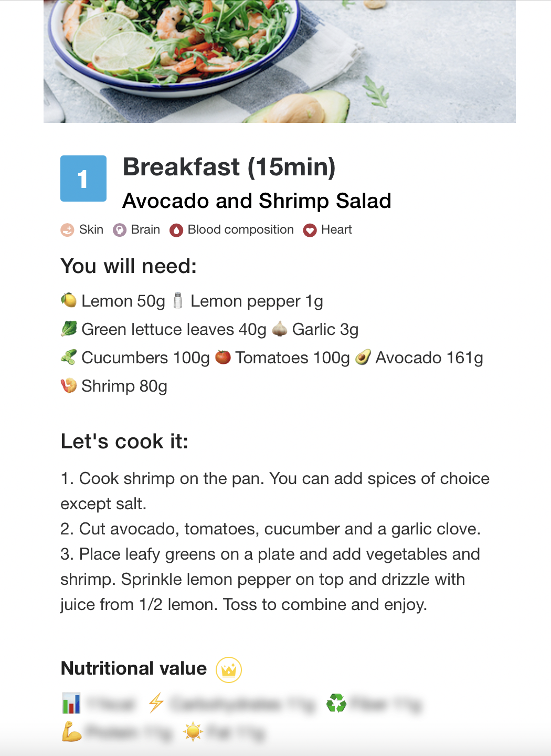The height and width of the screenshot is (756, 551).
Task: Click the blue number 1 badge
Action: pyautogui.click(x=83, y=178)
